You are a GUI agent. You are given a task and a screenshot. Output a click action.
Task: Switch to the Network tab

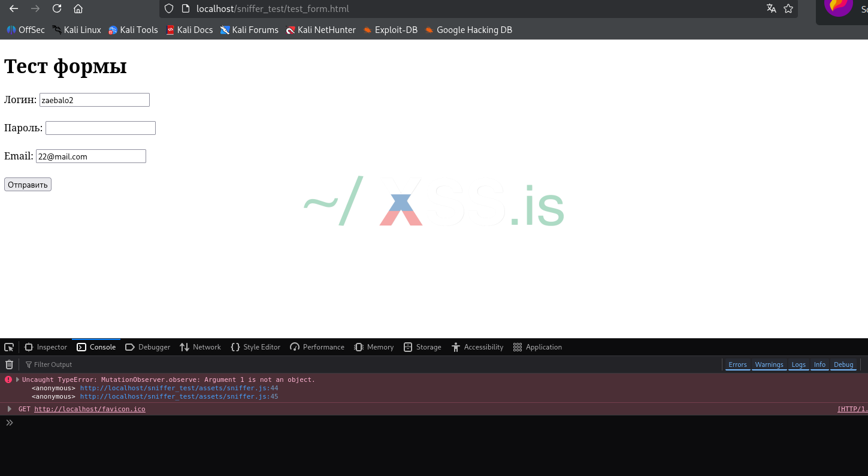coord(200,347)
